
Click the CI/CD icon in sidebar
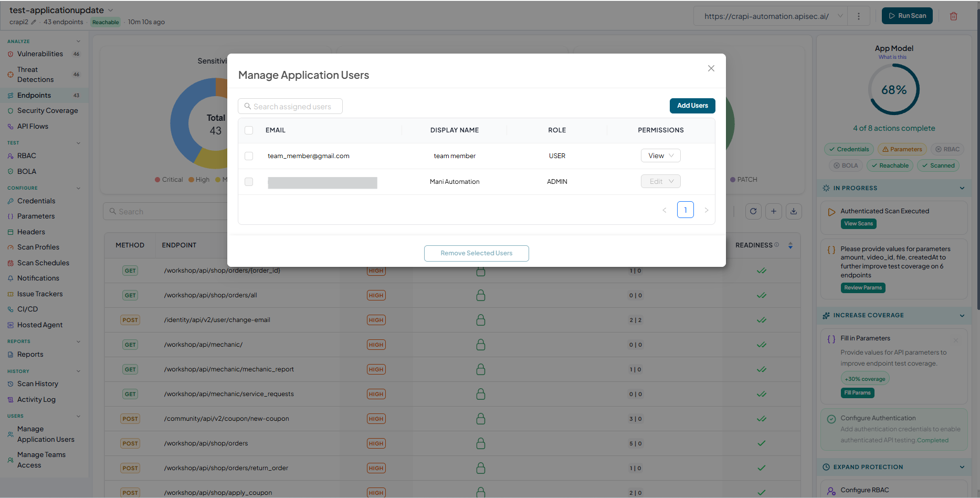click(10, 309)
